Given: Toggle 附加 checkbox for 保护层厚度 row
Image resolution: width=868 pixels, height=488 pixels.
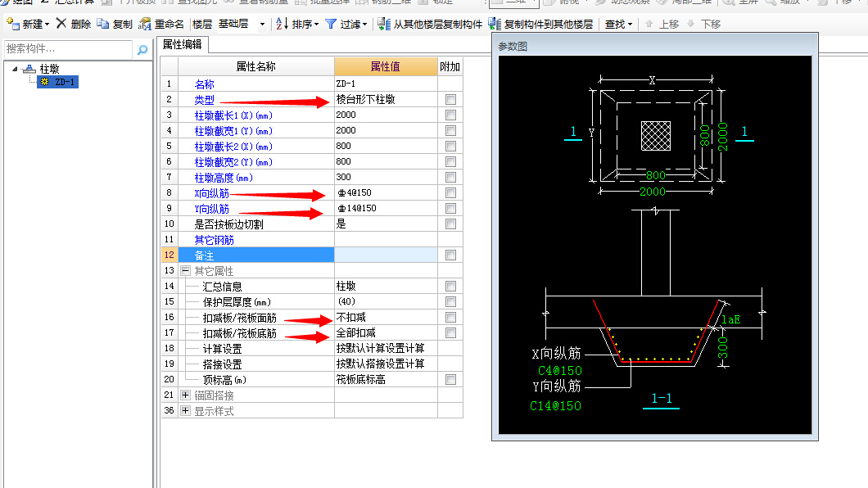Looking at the screenshot, I should tap(450, 301).
